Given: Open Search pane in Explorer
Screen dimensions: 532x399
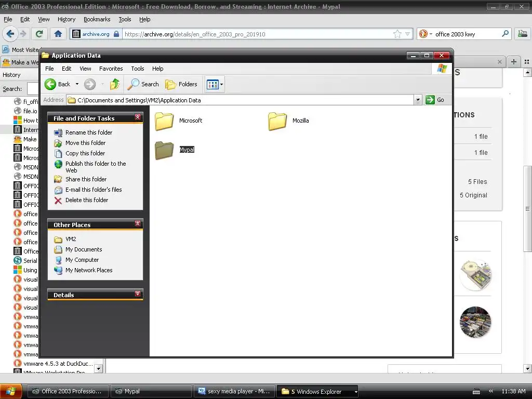Looking at the screenshot, I should (143, 84).
